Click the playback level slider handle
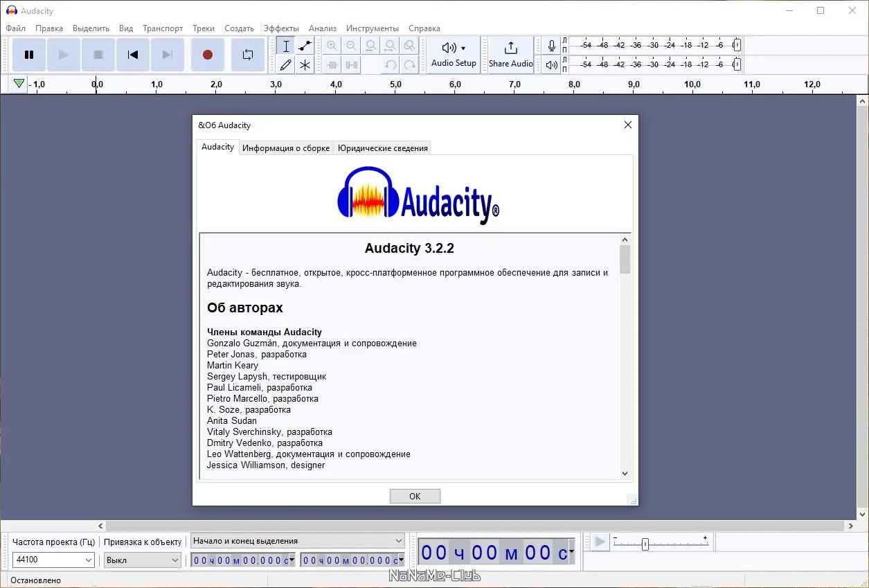869x588 pixels. [x=737, y=64]
